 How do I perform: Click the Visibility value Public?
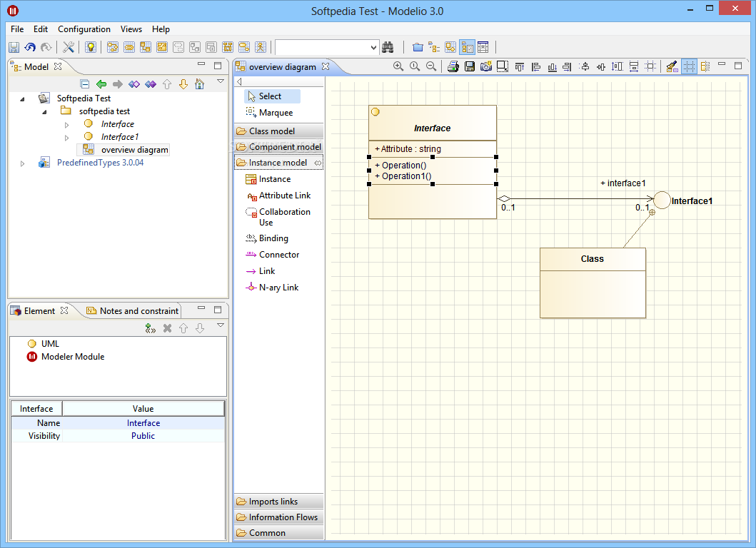tap(143, 436)
